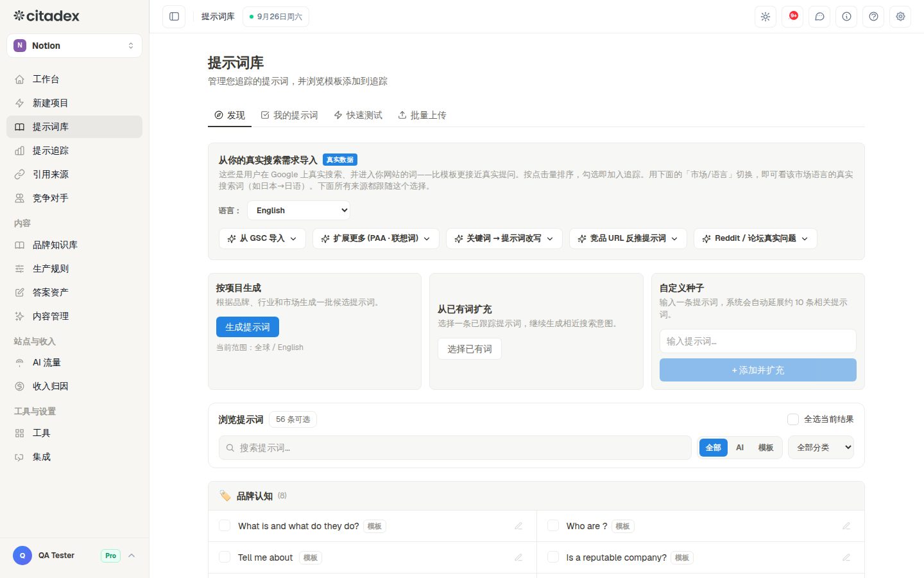
Task: Select the AI filter toggle
Action: pyautogui.click(x=740, y=448)
